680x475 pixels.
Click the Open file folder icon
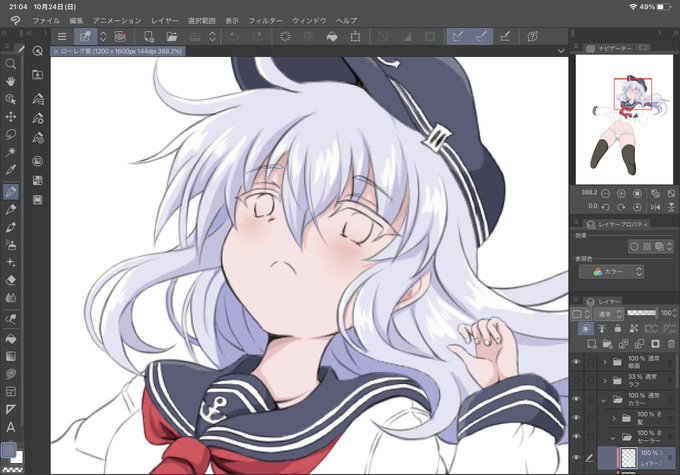(x=172, y=37)
